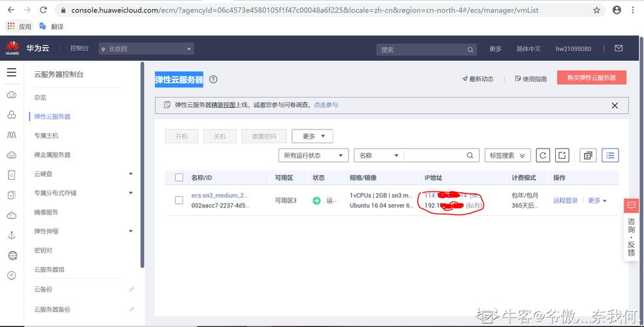Open the 翻译 bookmark
This screenshot has width=644, height=327.
[52, 26]
